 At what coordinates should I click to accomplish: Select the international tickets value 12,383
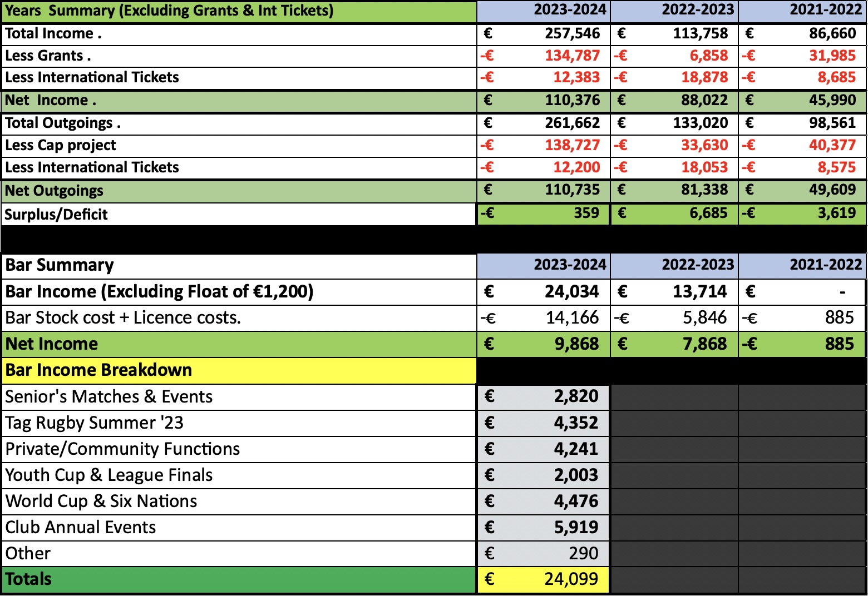[576, 77]
